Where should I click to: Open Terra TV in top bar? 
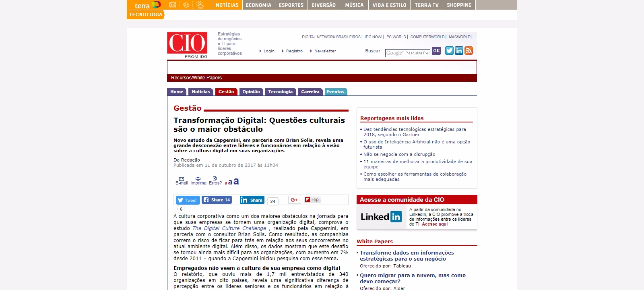pyautogui.click(x=427, y=5)
